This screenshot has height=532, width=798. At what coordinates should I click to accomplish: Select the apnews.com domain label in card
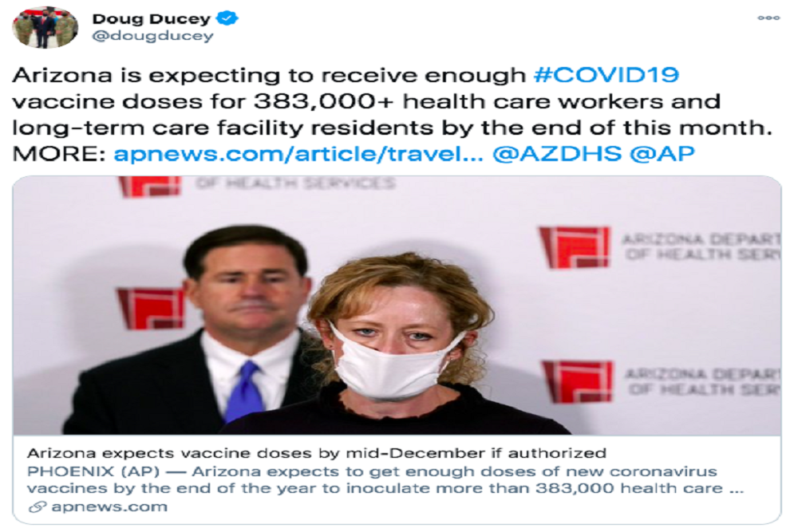coord(109,506)
